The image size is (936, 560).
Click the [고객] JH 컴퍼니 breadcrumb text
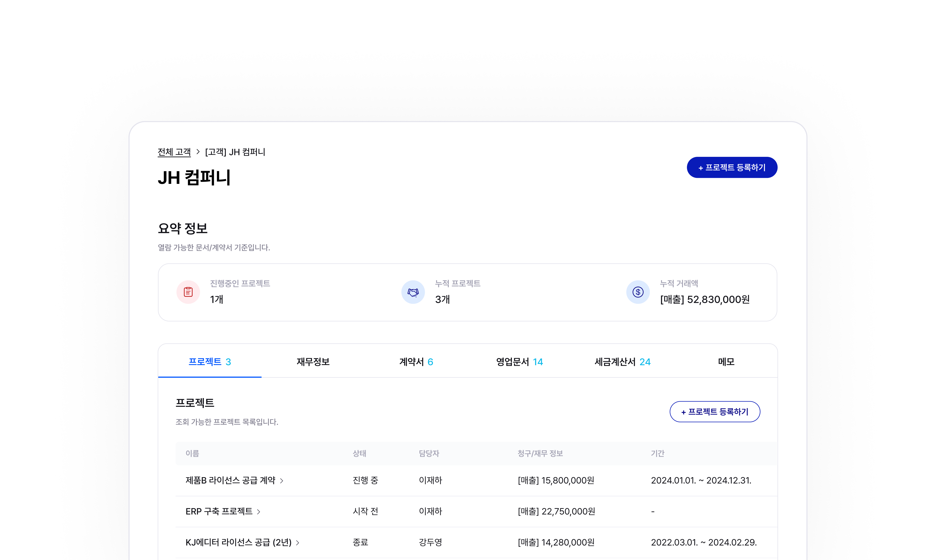(x=235, y=152)
